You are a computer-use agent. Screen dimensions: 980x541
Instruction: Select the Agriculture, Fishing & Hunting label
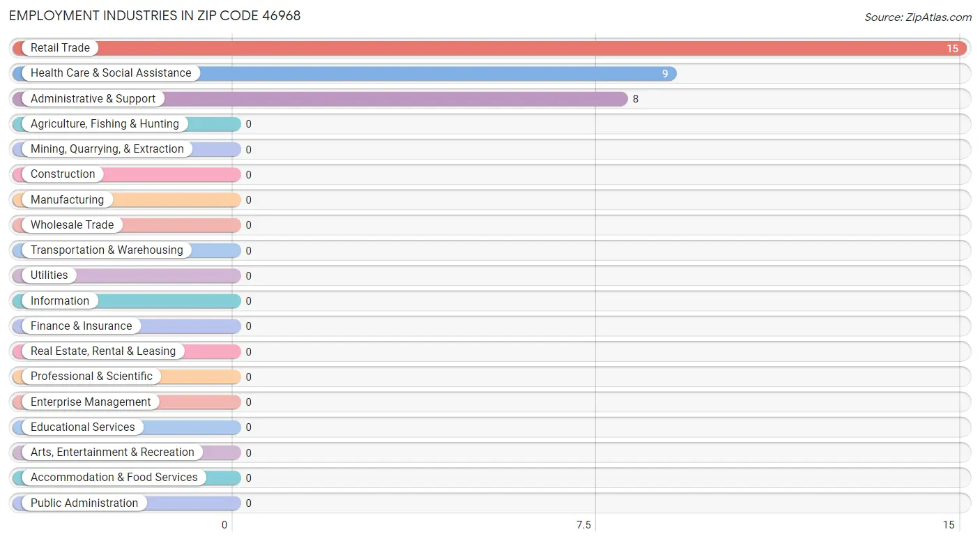105,124
